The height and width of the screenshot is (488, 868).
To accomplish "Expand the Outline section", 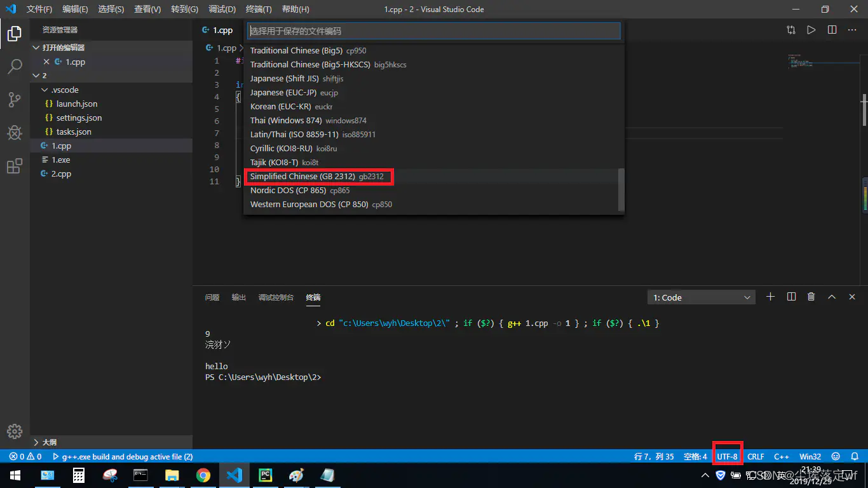I will click(x=111, y=442).
